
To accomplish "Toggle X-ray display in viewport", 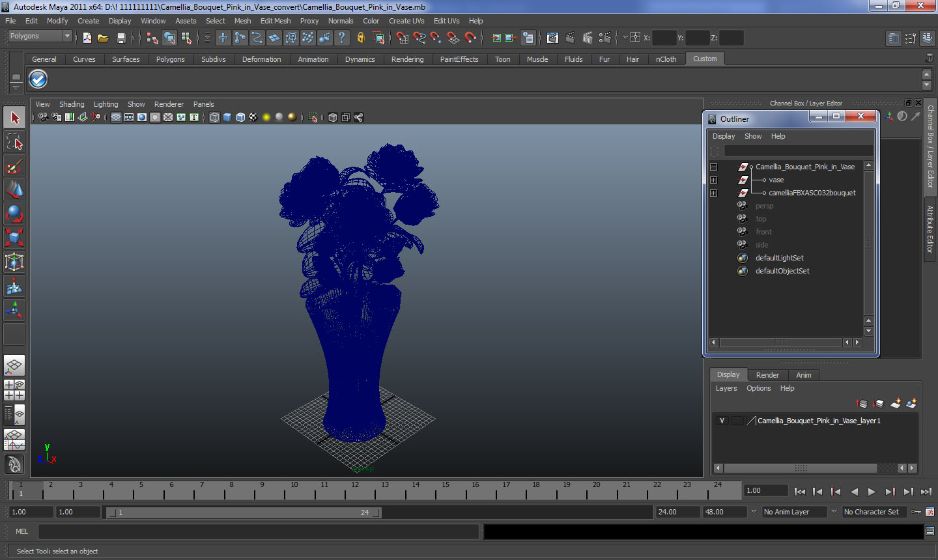I will tap(333, 117).
